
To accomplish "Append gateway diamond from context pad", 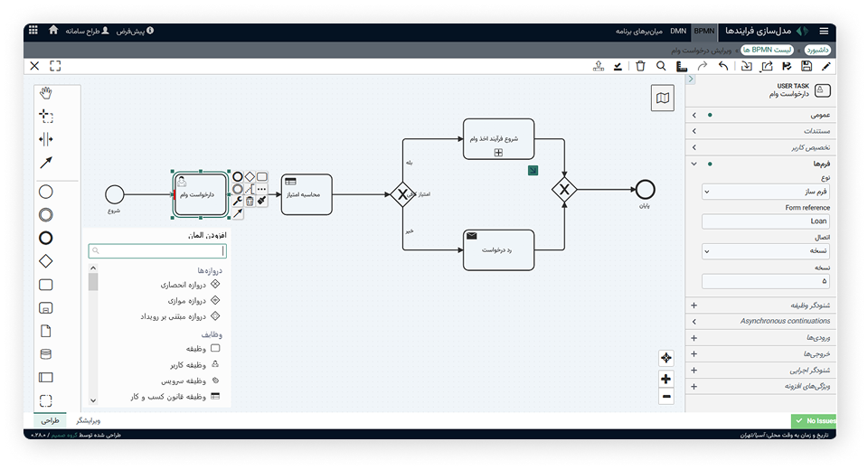I will pos(250,176).
